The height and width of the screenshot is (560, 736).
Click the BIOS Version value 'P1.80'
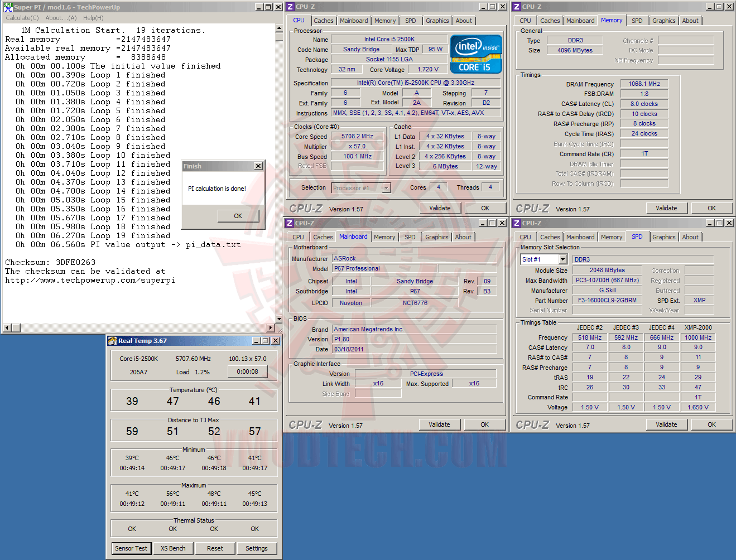(x=414, y=339)
